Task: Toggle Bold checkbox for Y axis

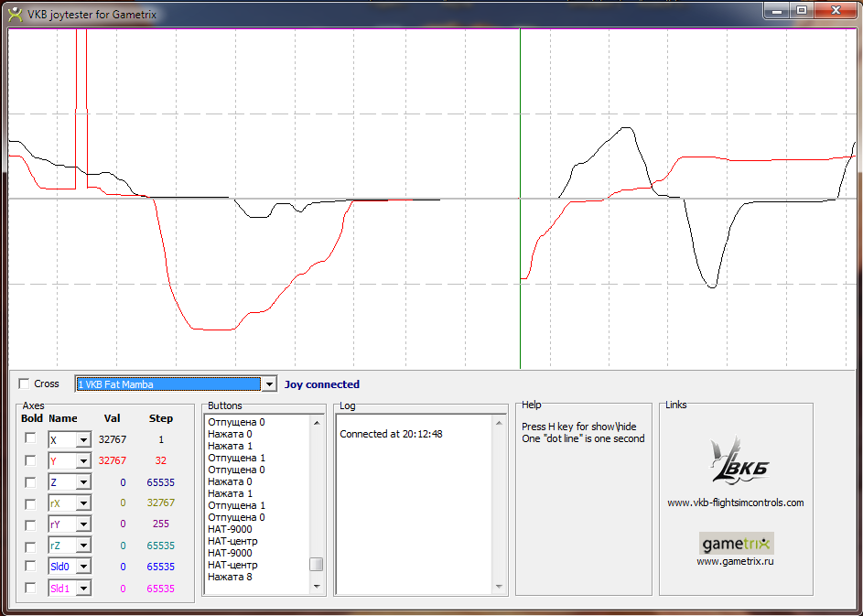Action: (x=30, y=459)
